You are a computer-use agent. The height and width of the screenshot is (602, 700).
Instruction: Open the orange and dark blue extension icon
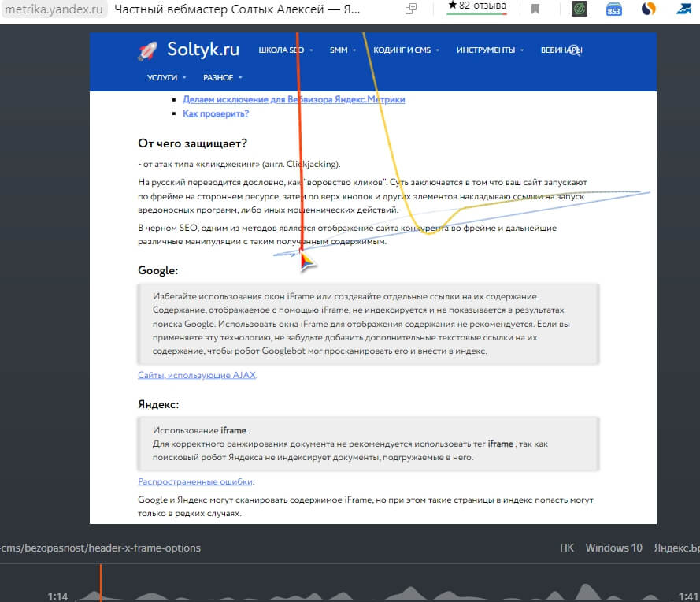tap(648, 9)
